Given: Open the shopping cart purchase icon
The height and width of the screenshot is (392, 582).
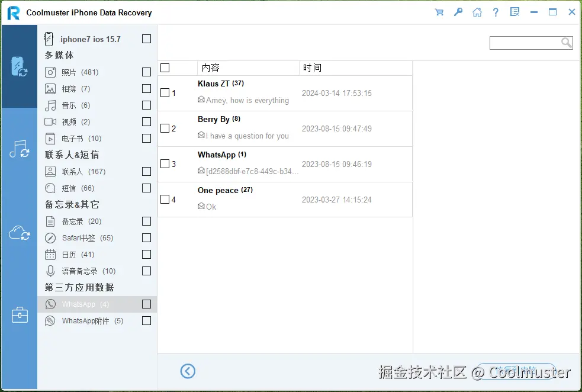Looking at the screenshot, I should pyautogui.click(x=439, y=12).
